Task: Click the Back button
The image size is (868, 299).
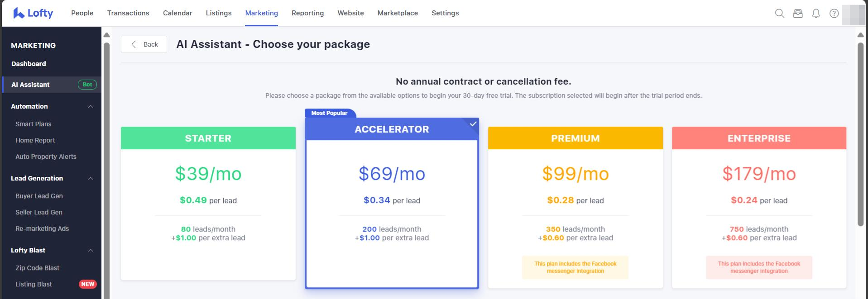Action: [x=144, y=44]
